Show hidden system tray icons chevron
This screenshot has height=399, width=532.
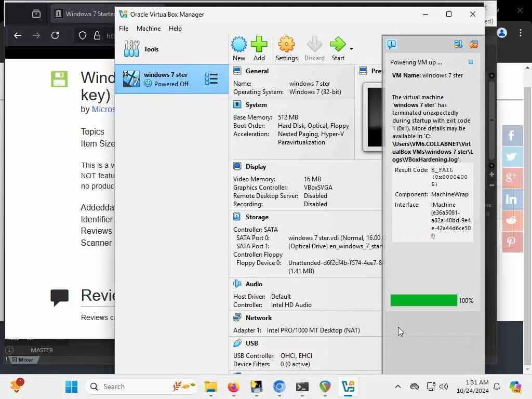click(x=398, y=387)
